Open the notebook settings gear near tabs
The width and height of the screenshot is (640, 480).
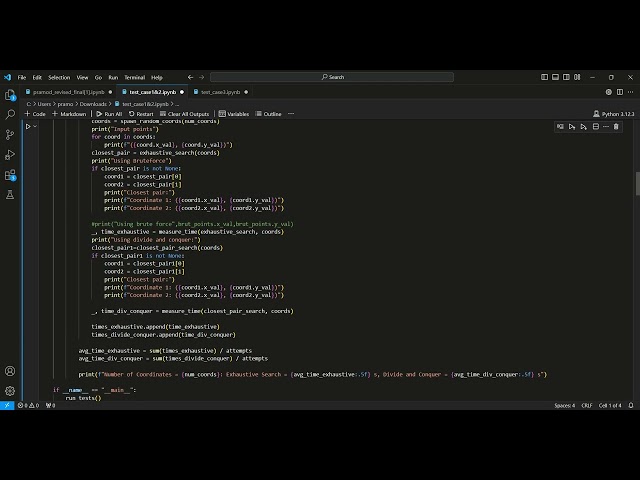609,92
